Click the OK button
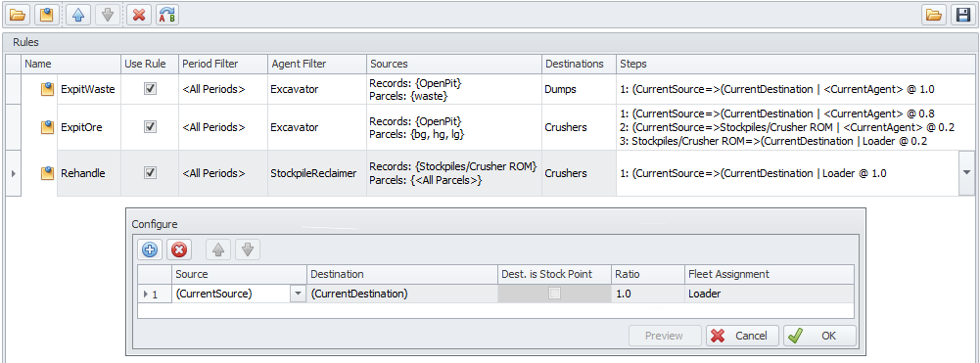This screenshot has width=980, height=363. (x=820, y=336)
